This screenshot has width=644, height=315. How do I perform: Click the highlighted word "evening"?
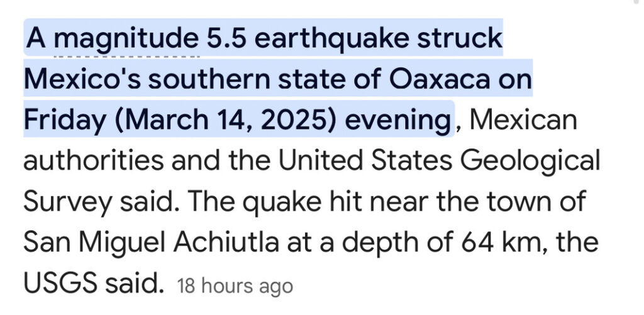click(x=397, y=121)
